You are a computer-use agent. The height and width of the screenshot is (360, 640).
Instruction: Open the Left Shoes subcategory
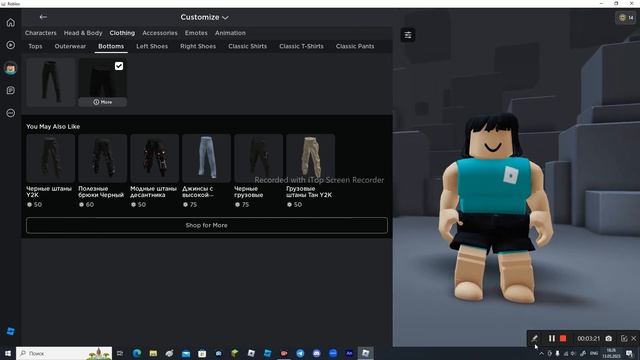tap(152, 46)
